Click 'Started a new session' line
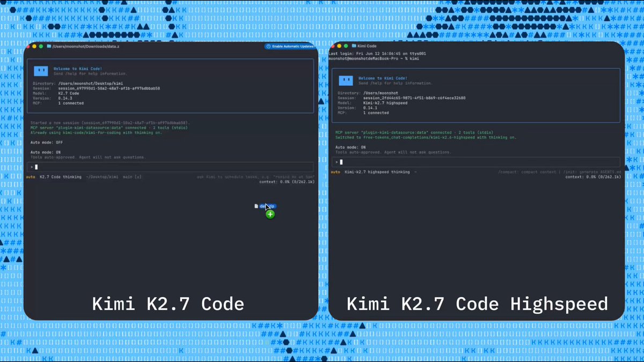 [x=109, y=123]
